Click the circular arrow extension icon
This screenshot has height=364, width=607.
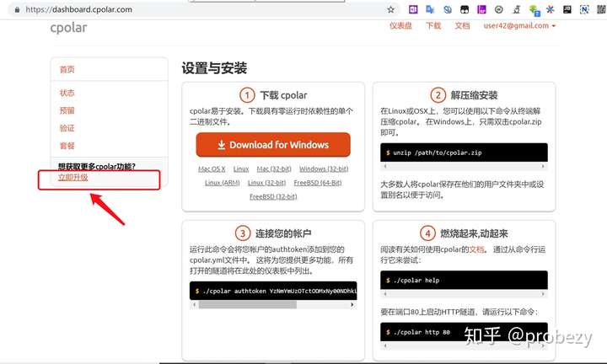tap(498, 9)
